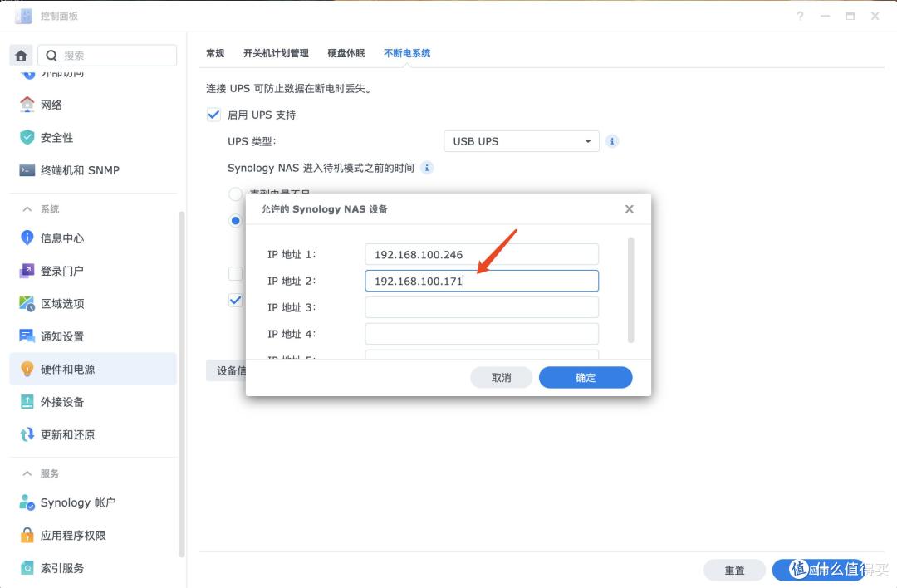Click the Control Panel title bar app icon
897x588 pixels.
click(x=23, y=16)
